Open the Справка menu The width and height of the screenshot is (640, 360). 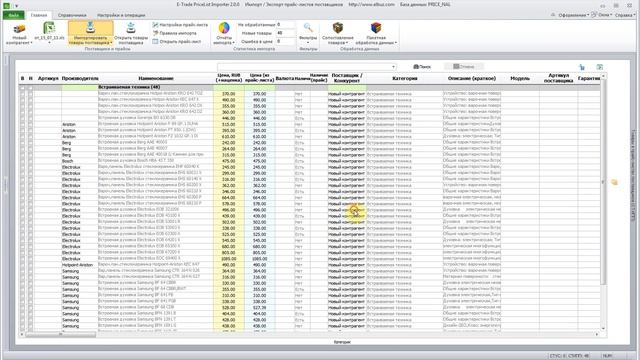(624, 15)
